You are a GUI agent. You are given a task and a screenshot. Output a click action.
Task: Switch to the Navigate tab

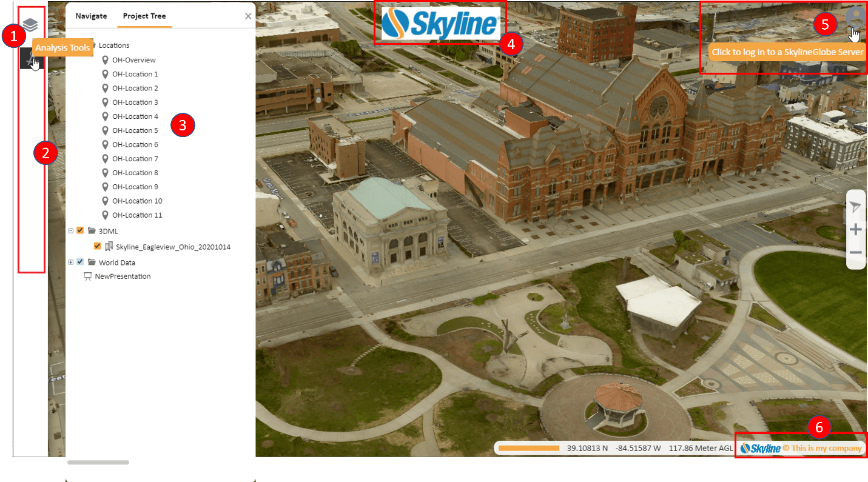(x=91, y=16)
